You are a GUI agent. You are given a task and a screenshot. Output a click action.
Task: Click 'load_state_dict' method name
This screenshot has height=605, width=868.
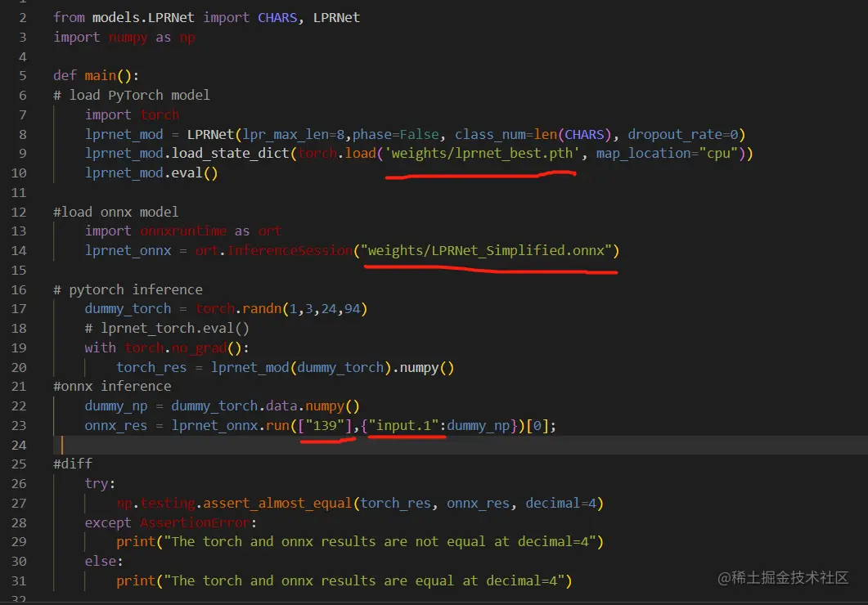230,153
